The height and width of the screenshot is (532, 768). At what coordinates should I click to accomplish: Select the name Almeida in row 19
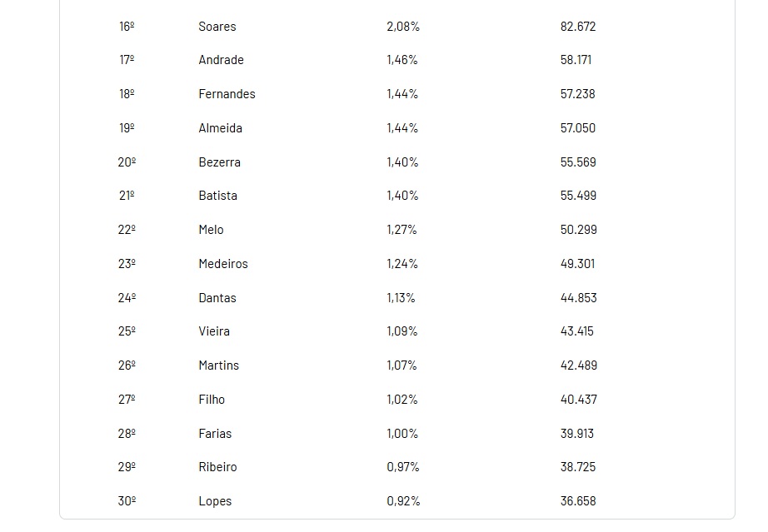(220, 128)
